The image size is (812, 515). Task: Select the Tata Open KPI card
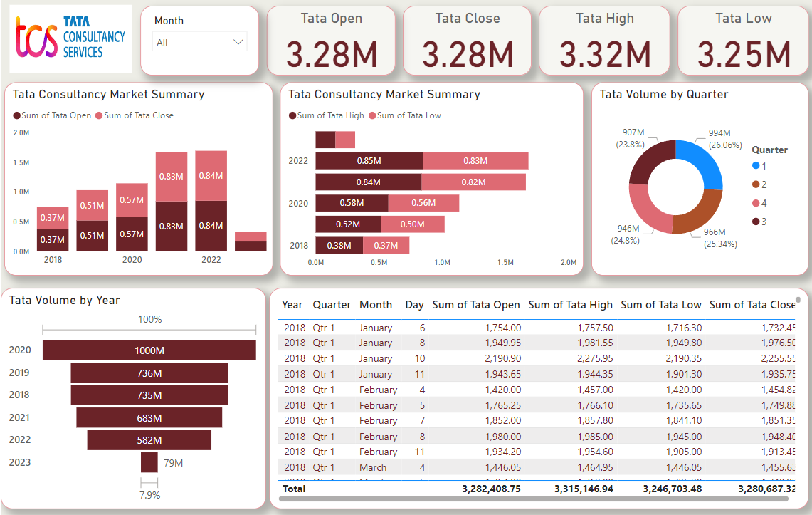331,41
